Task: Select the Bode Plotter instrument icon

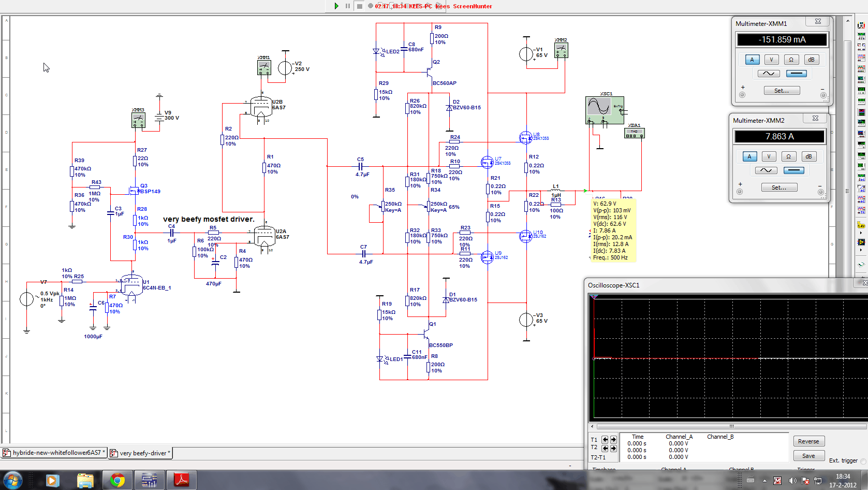Action: coord(861,80)
